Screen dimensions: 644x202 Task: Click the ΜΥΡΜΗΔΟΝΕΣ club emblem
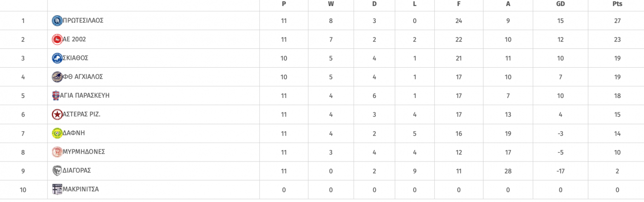[x=57, y=152]
